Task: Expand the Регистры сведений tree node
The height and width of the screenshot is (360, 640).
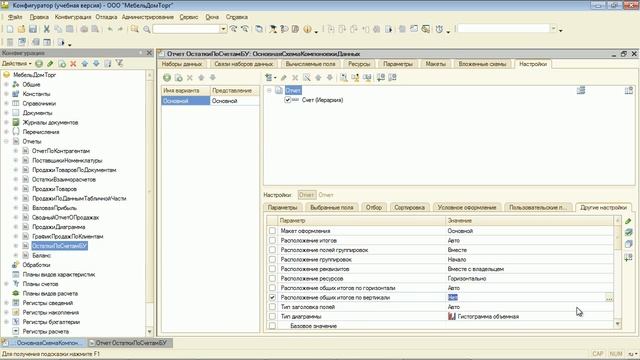Action: point(6,303)
